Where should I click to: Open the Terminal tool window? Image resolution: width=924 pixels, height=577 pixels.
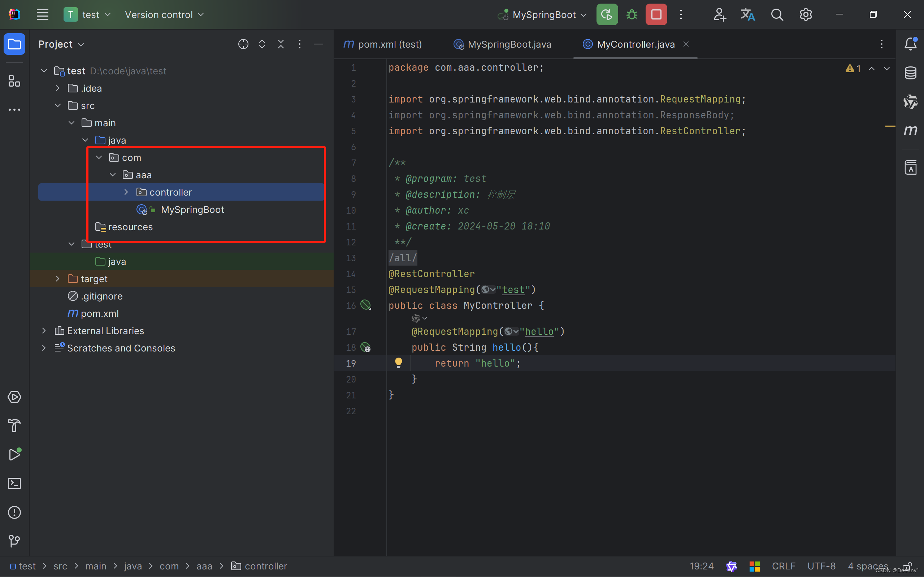click(14, 484)
